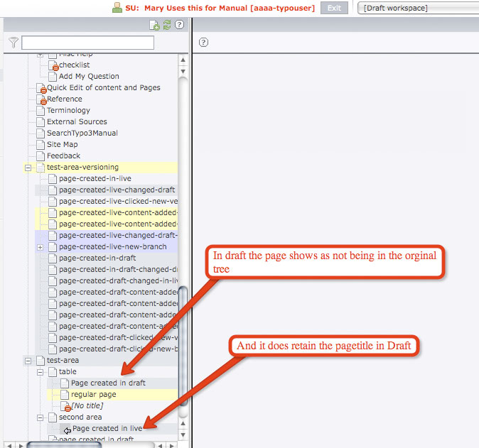Screen dimensions: 479x448
Task: Click the filter funnel icon
Action: pos(13,43)
